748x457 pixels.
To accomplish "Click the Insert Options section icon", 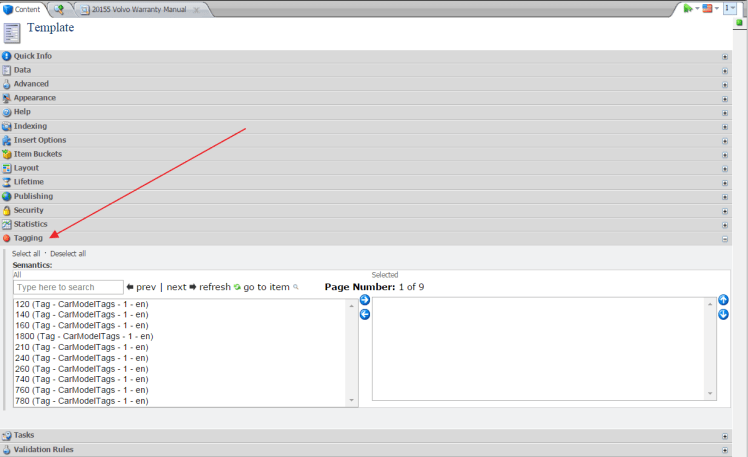I will tap(6, 140).
